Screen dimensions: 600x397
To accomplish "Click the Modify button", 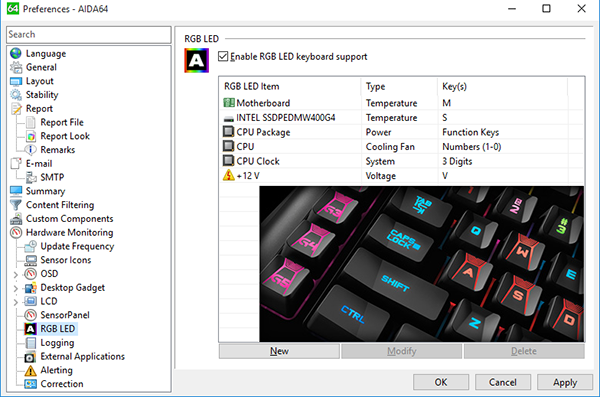I will click(401, 351).
